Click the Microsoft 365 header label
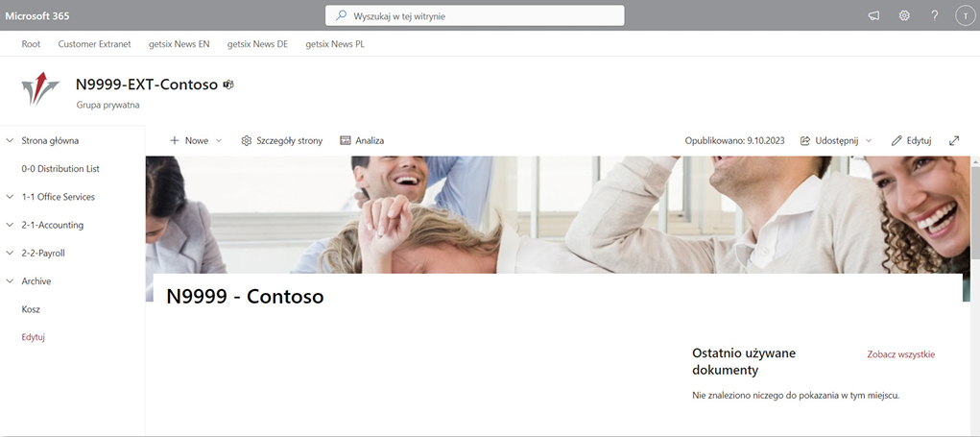 [x=37, y=15]
